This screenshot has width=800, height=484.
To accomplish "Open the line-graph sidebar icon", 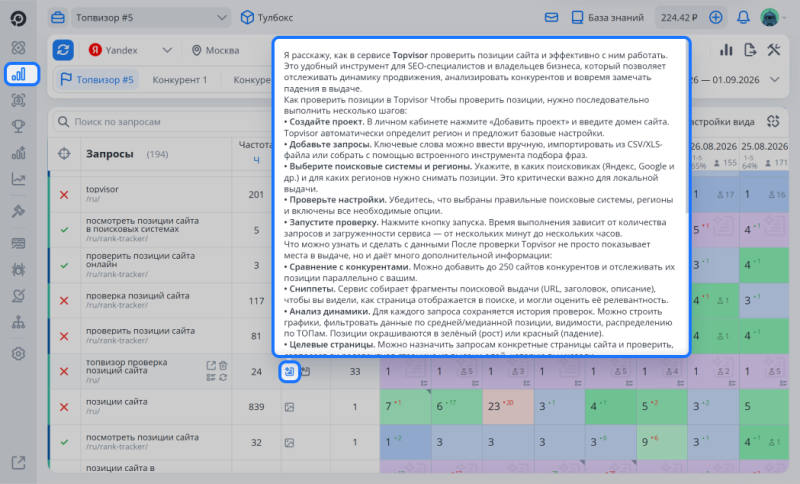I will click(x=18, y=179).
